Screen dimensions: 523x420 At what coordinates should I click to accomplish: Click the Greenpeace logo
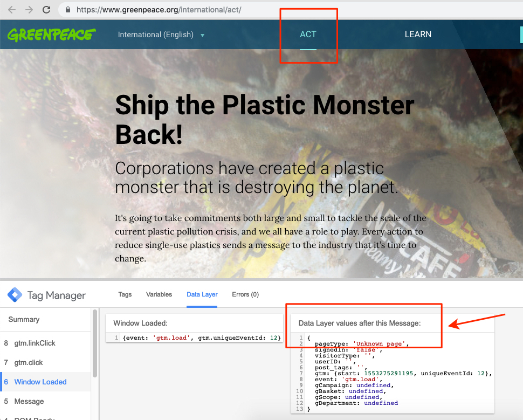[x=52, y=35]
